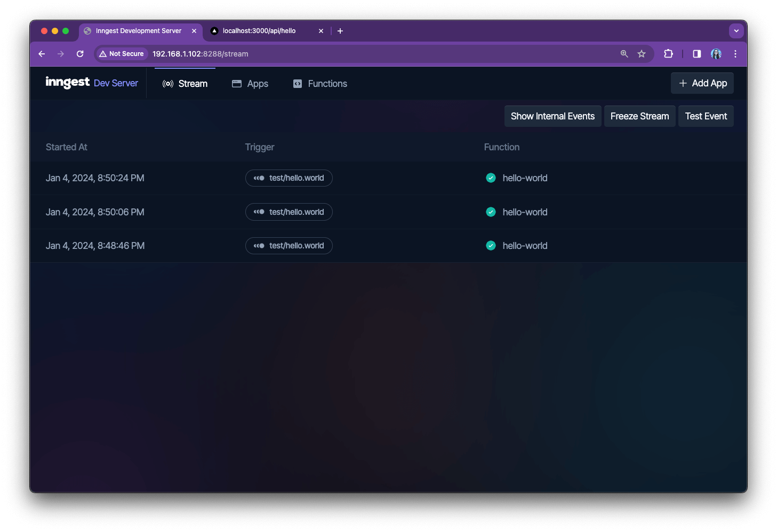
Task: Open the browser extensions puzzle icon
Action: (668, 54)
